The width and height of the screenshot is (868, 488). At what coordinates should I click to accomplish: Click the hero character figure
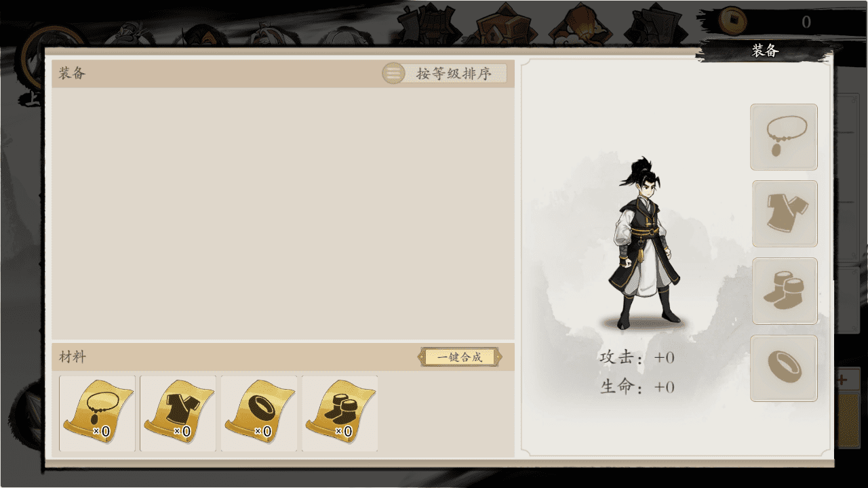pos(645,243)
